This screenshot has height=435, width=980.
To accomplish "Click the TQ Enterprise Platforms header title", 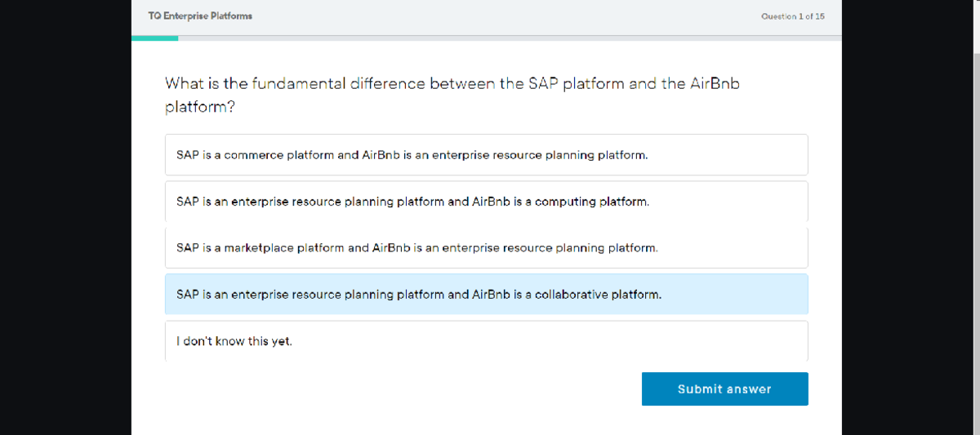I will (194, 16).
